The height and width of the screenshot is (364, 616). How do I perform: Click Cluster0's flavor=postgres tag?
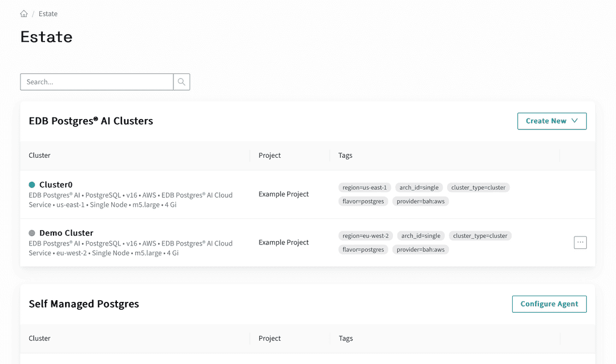coord(363,201)
